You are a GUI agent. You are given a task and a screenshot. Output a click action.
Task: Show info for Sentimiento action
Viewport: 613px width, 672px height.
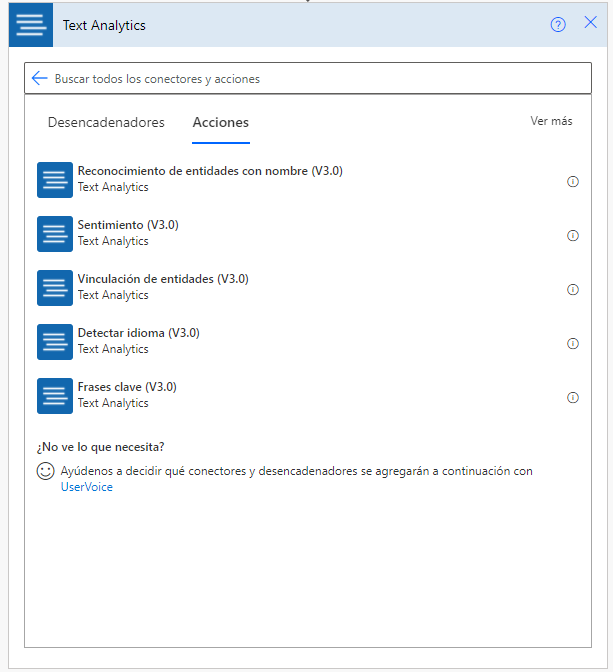[x=573, y=236]
